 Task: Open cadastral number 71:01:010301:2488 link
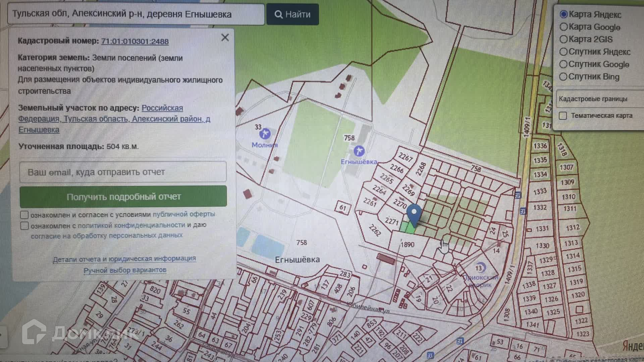tap(135, 41)
